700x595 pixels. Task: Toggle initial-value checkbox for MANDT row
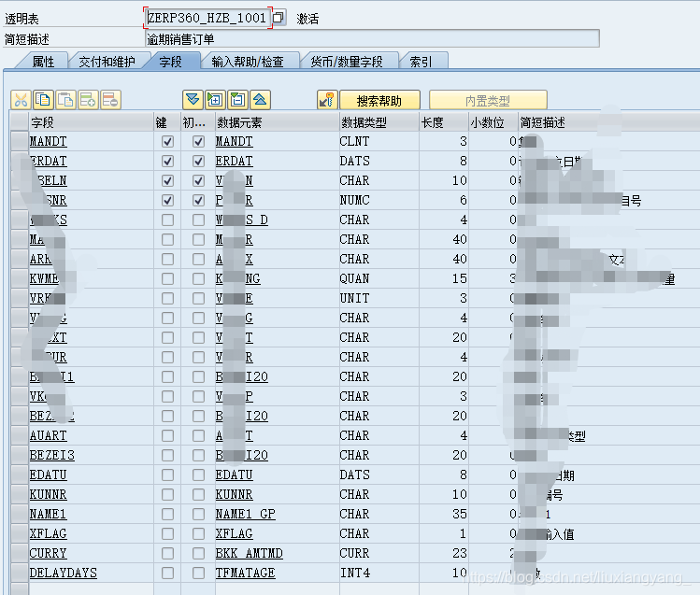pos(198,141)
